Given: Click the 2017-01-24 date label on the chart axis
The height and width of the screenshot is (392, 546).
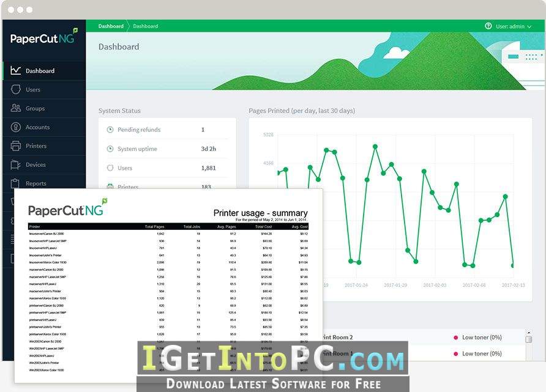Looking at the screenshot, I should tap(356, 285).
